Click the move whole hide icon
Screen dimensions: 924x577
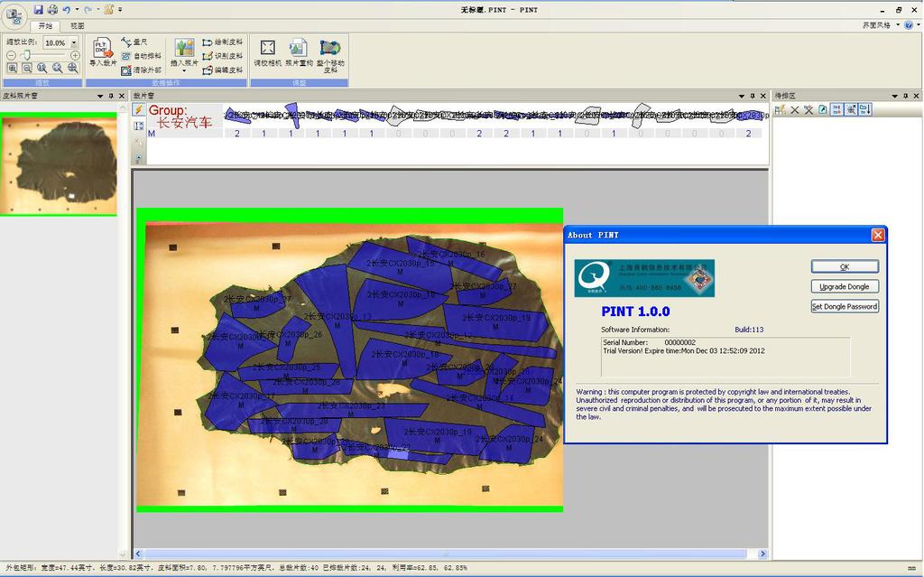pos(330,56)
